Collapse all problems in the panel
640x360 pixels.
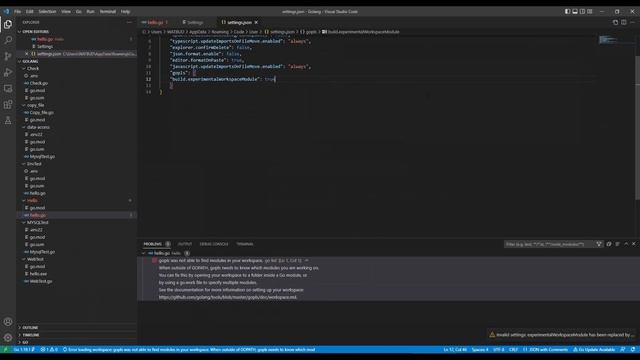tap(609, 244)
